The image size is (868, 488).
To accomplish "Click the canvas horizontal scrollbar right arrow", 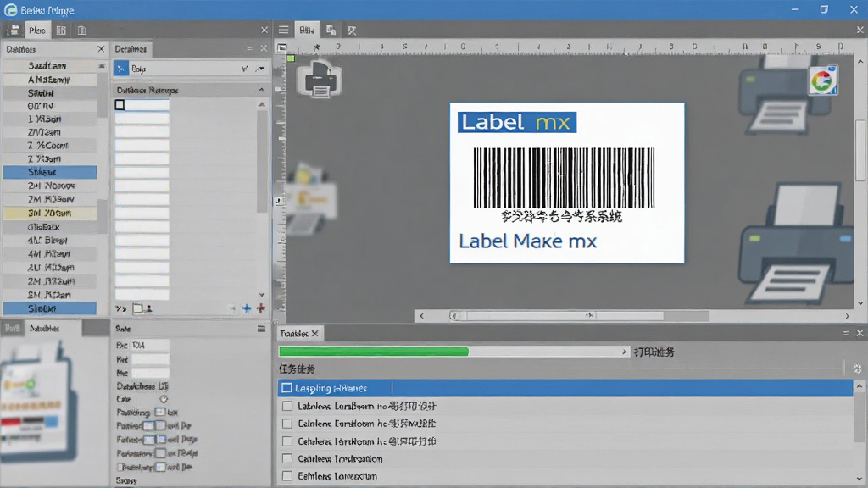I will tap(847, 316).
